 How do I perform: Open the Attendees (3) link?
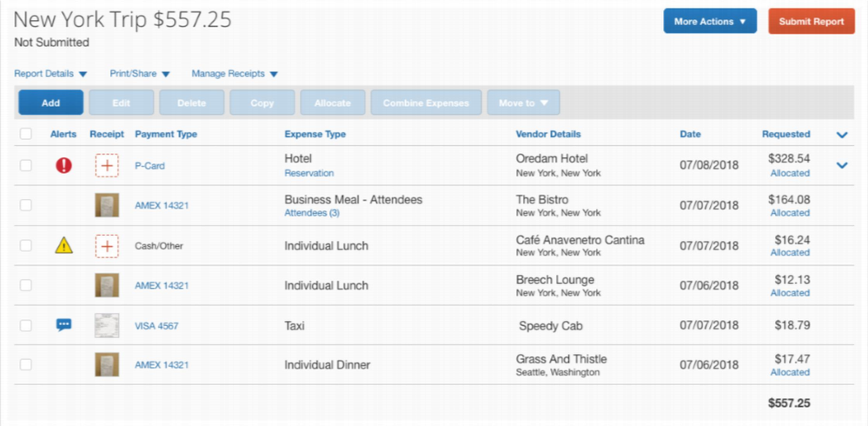312,213
